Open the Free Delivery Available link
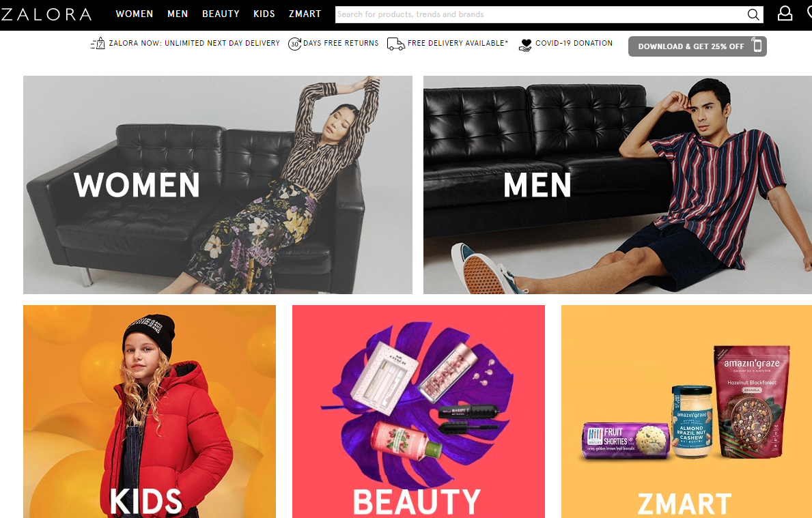The image size is (812, 518). click(458, 43)
